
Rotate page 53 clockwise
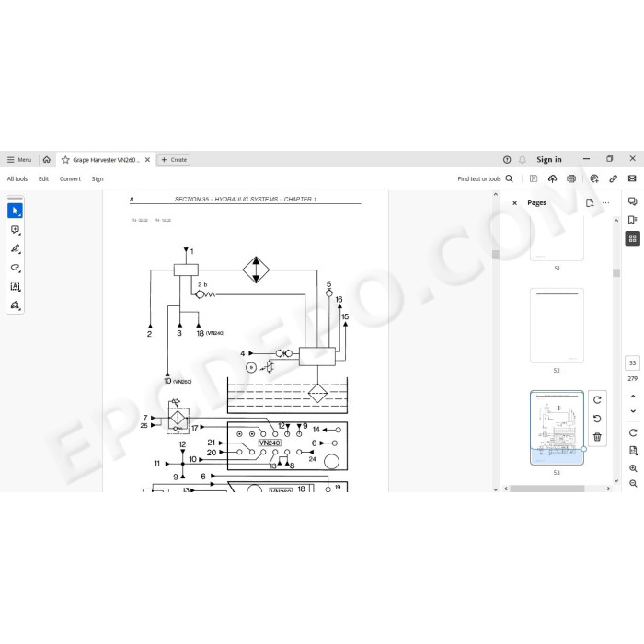coord(597,399)
